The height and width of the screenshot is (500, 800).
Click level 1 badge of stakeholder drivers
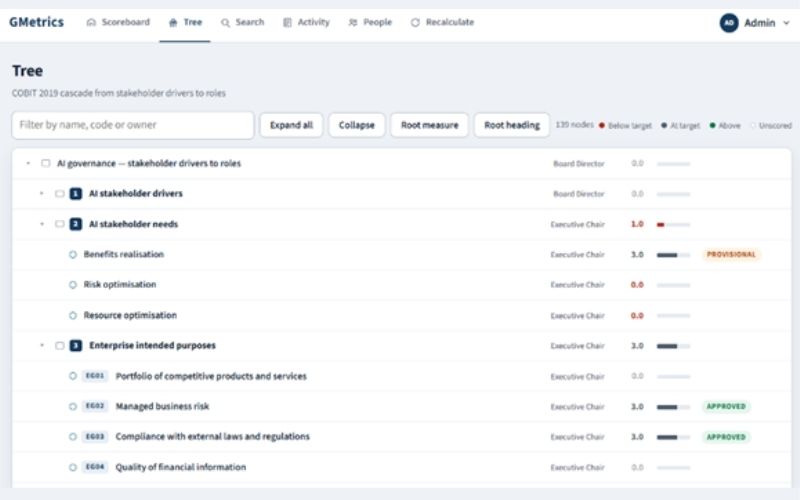click(x=76, y=194)
